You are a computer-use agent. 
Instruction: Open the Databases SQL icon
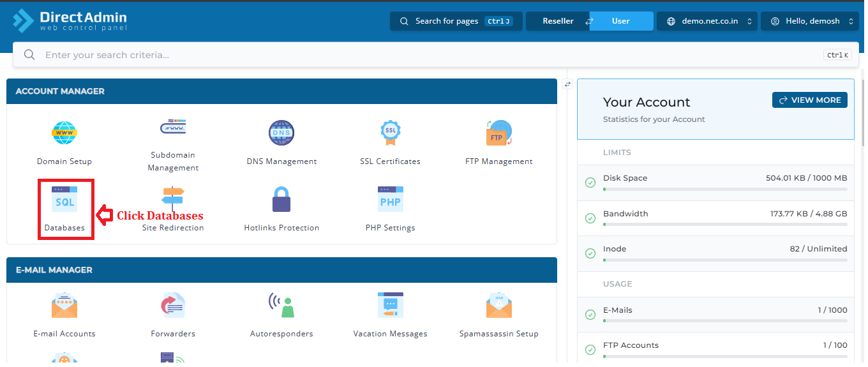(64, 200)
